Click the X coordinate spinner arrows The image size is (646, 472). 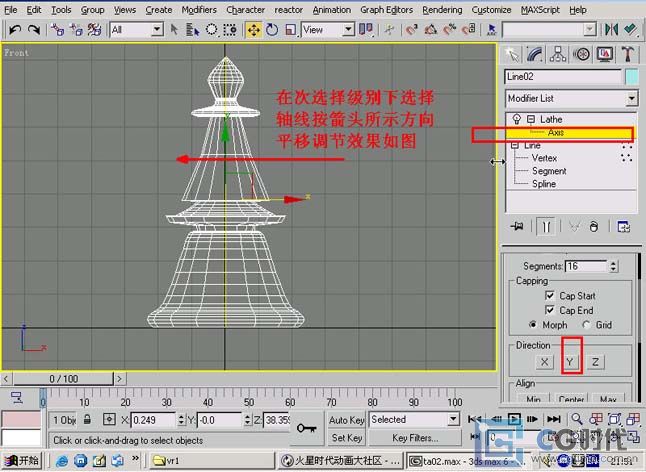181,420
